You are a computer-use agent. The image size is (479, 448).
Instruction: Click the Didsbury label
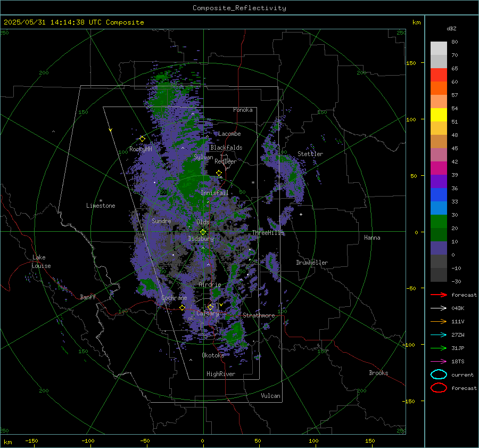click(x=201, y=239)
